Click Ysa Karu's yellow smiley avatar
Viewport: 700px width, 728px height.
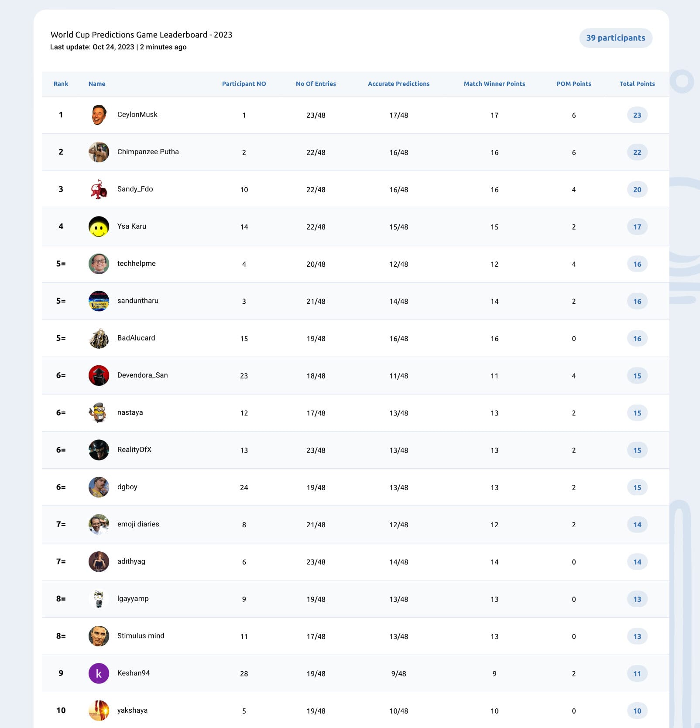(99, 227)
